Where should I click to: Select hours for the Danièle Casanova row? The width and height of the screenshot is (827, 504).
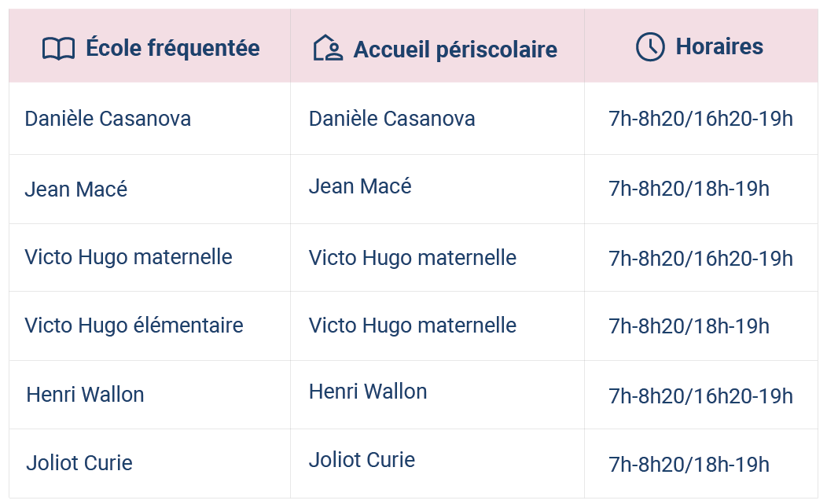pos(701,119)
